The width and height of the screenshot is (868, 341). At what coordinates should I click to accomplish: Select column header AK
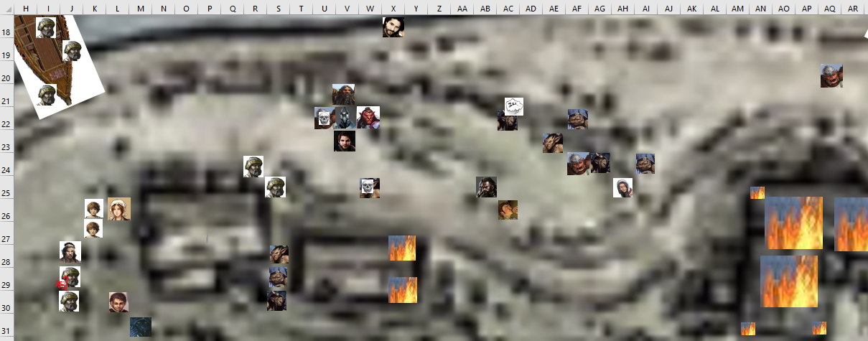click(x=692, y=8)
